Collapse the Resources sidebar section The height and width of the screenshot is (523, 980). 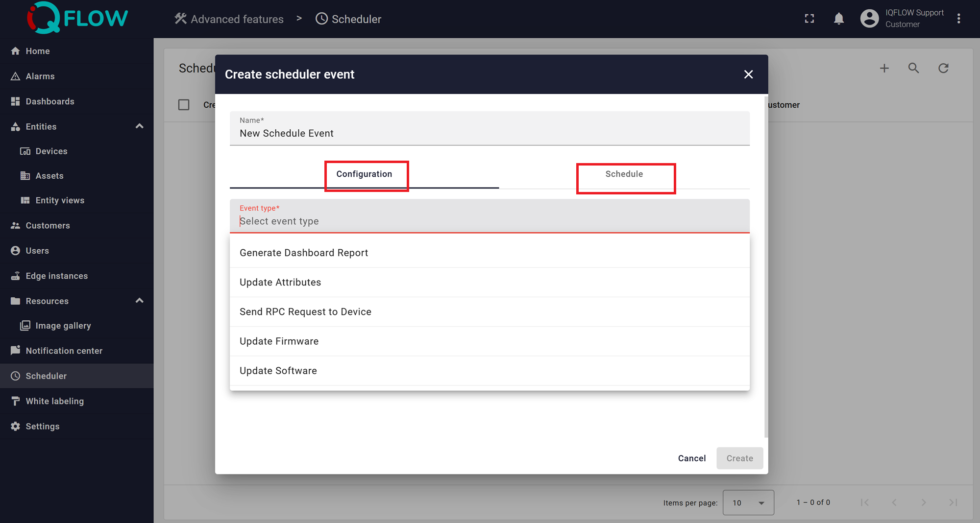[x=139, y=301]
